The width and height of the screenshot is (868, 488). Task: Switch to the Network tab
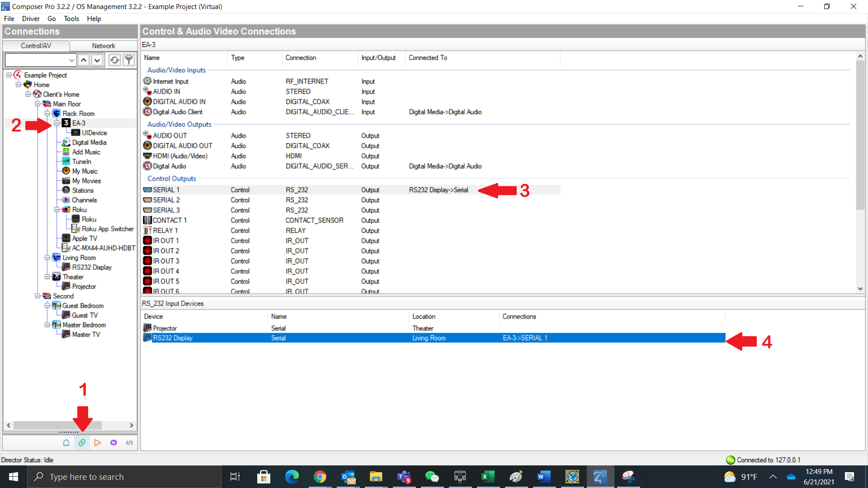pyautogui.click(x=103, y=46)
